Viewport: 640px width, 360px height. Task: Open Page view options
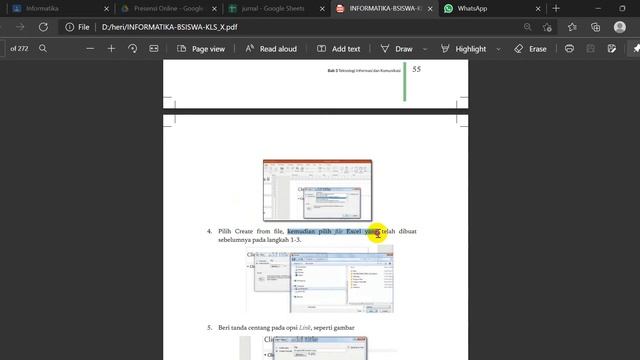tap(201, 49)
